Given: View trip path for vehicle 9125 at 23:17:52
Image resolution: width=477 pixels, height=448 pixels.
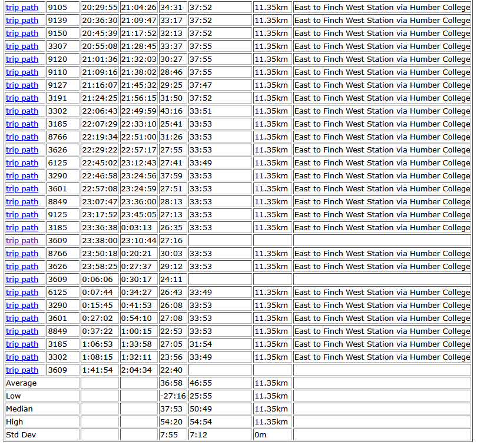Looking at the screenshot, I should click(22, 215).
